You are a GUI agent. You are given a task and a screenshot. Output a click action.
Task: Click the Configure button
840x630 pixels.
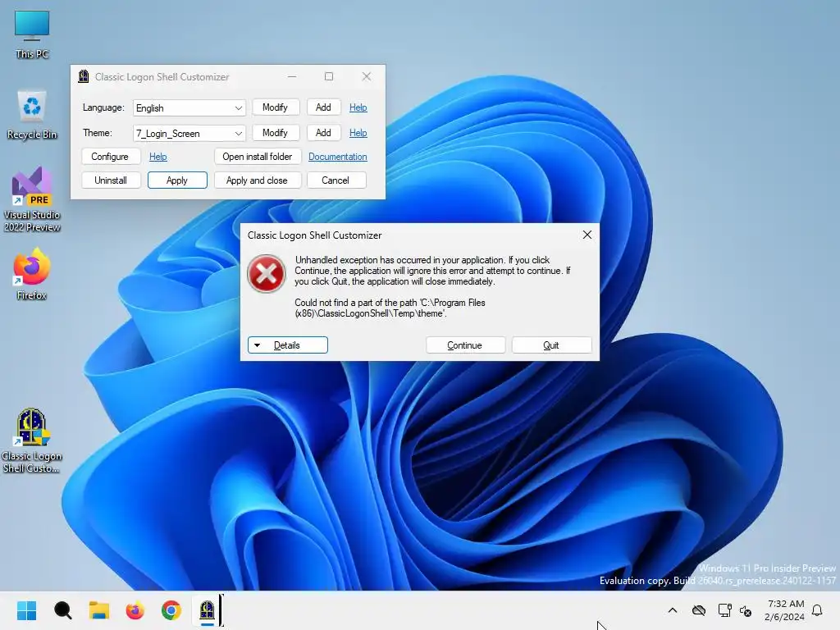click(x=111, y=157)
